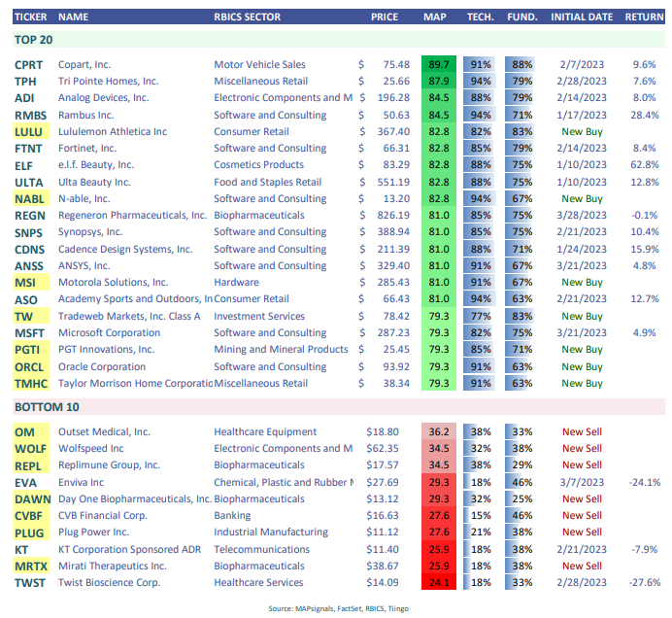Click Telecommunications sector for KT
The height and width of the screenshot is (618, 672).
[x=262, y=549]
